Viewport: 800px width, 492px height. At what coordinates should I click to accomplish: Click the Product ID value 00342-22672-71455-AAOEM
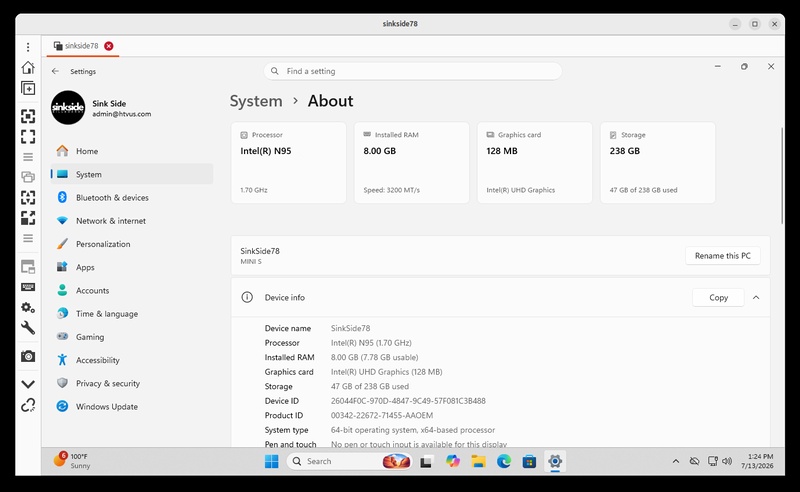[382, 415]
